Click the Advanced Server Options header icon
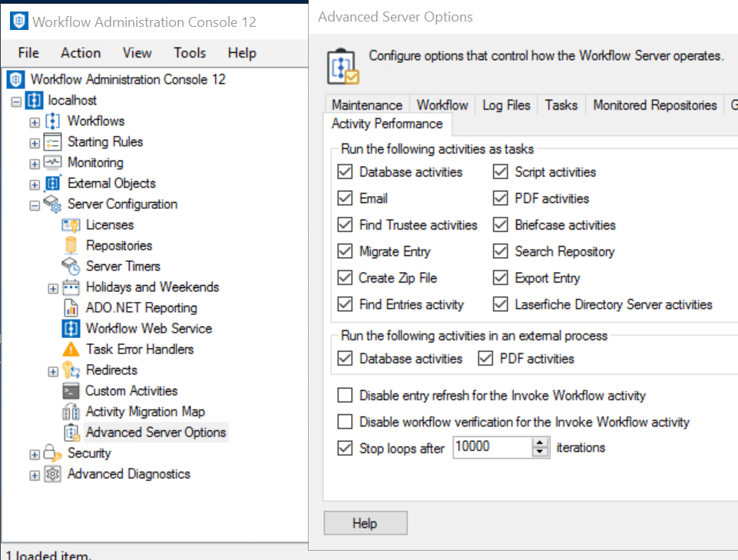Viewport: 738px width, 560px height. click(x=343, y=66)
